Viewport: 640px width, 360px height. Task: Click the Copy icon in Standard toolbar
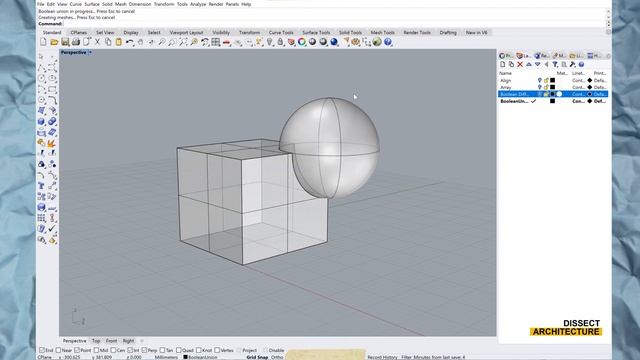click(108, 42)
